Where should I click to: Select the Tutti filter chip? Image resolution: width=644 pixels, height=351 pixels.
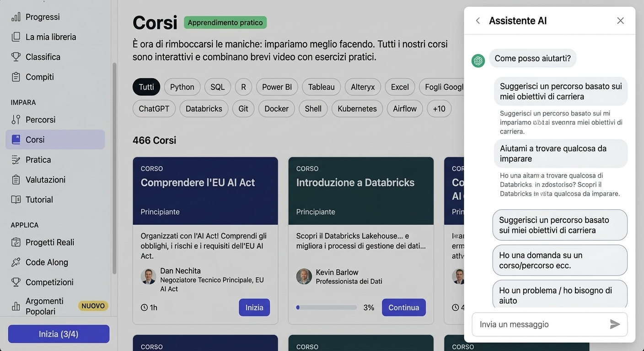(146, 87)
